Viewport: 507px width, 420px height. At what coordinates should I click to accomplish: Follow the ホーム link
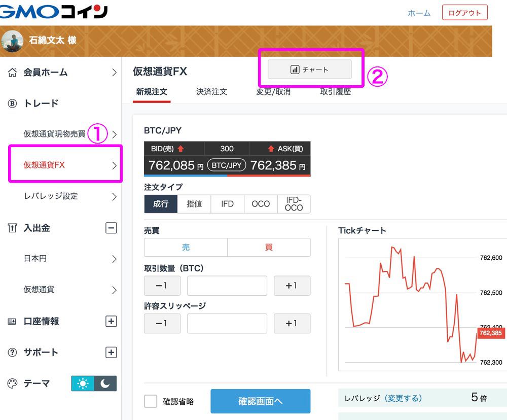click(419, 13)
